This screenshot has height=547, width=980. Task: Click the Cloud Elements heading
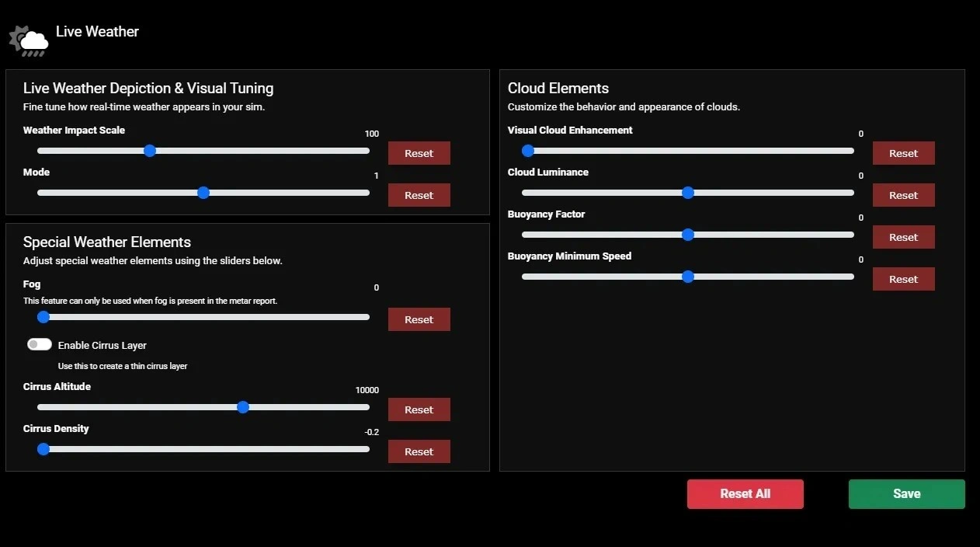tap(558, 89)
